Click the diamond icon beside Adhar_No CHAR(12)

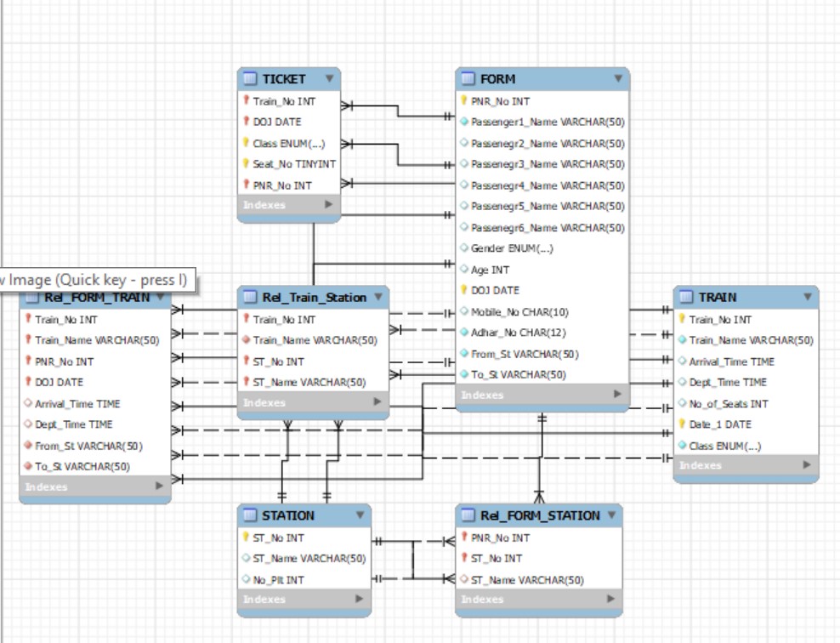click(x=464, y=333)
